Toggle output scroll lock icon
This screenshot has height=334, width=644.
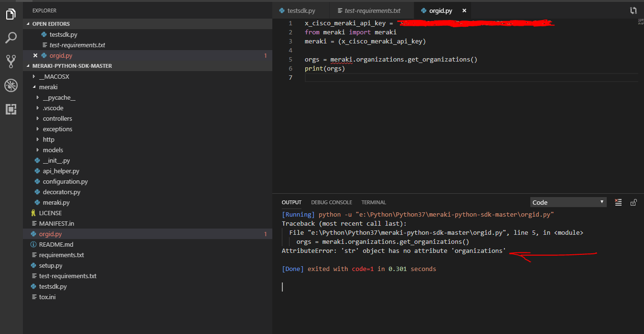tap(633, 202)
